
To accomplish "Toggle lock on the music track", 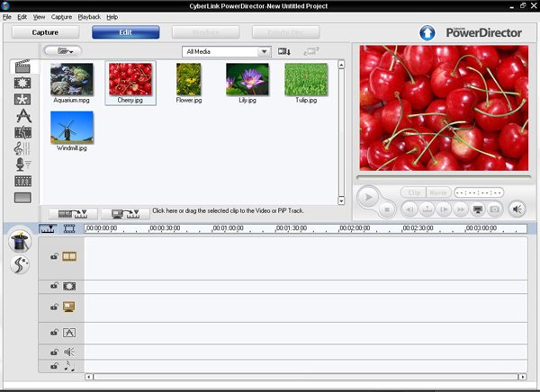I will 54,366.
